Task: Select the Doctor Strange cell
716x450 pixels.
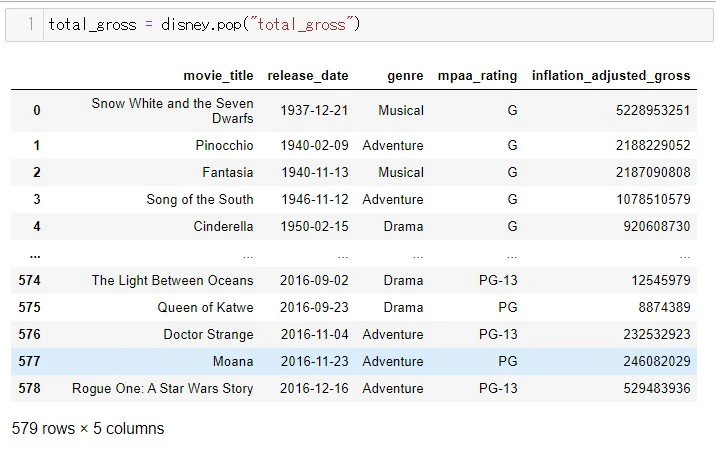Action: tap(208, 334)
